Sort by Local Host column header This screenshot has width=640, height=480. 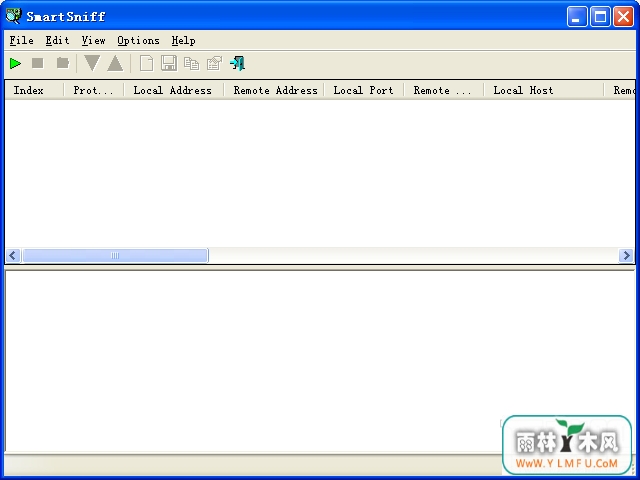[x=544, y=90]
